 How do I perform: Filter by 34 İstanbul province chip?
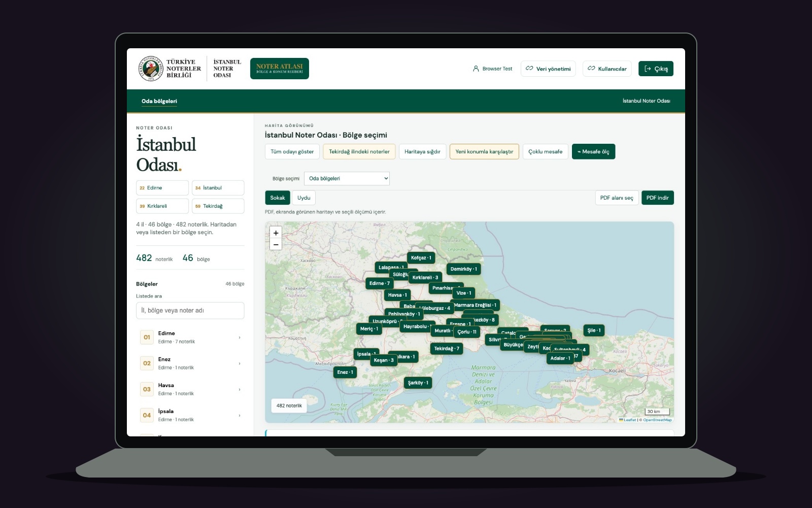[x=218, y=187]
